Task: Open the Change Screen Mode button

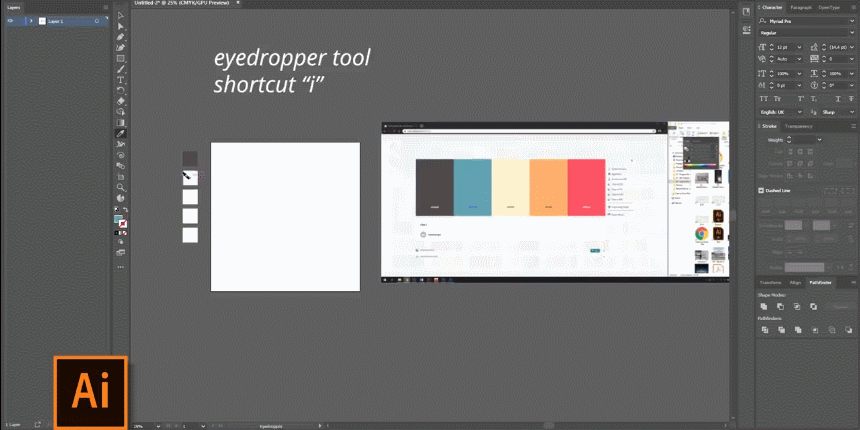Action: coord(121,253)
